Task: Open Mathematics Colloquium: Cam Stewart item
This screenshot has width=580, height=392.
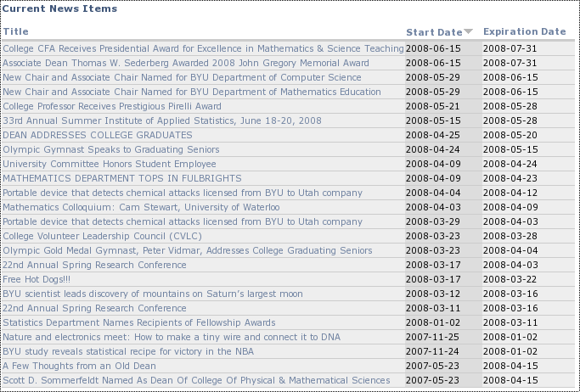Action: pos(141,207)
